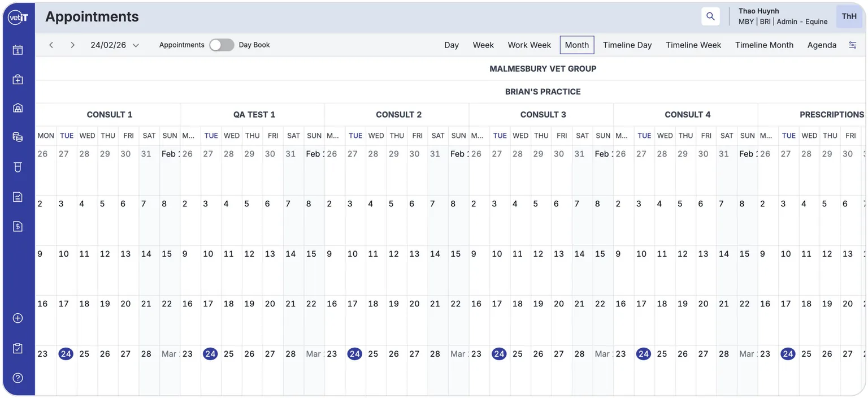Click day 3 cell under PRESCRIPTIONS

789,220
